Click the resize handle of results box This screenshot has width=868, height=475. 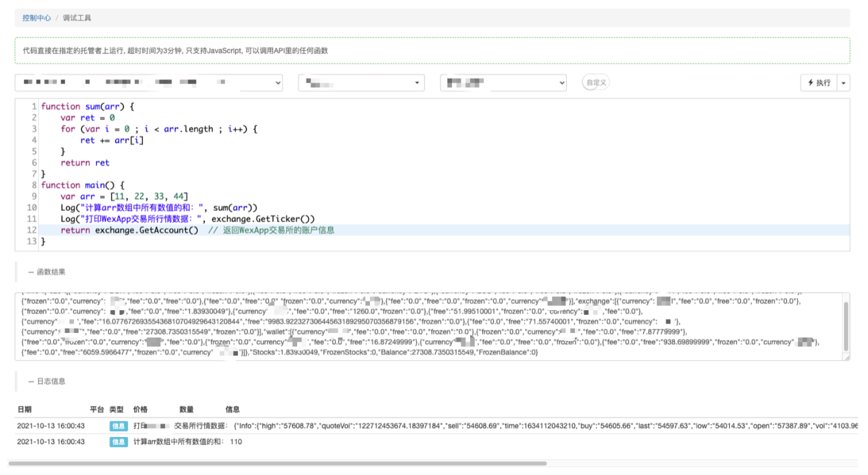[x=847, y=357]
